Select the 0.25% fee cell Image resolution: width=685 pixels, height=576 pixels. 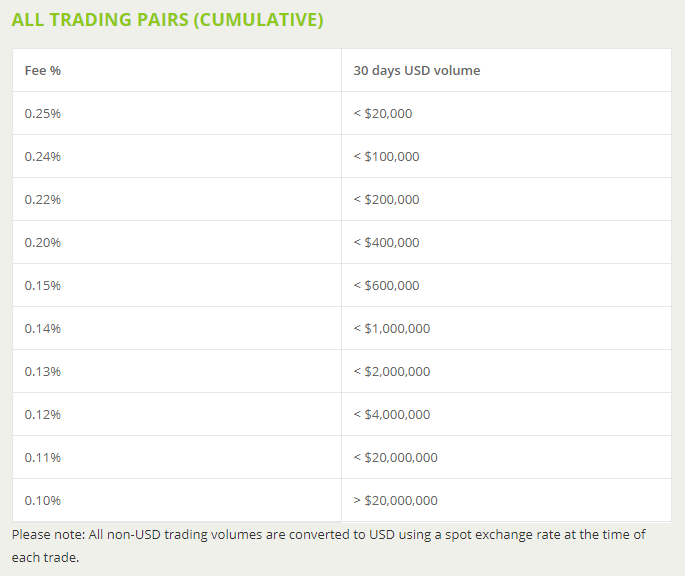coord(43,114)
